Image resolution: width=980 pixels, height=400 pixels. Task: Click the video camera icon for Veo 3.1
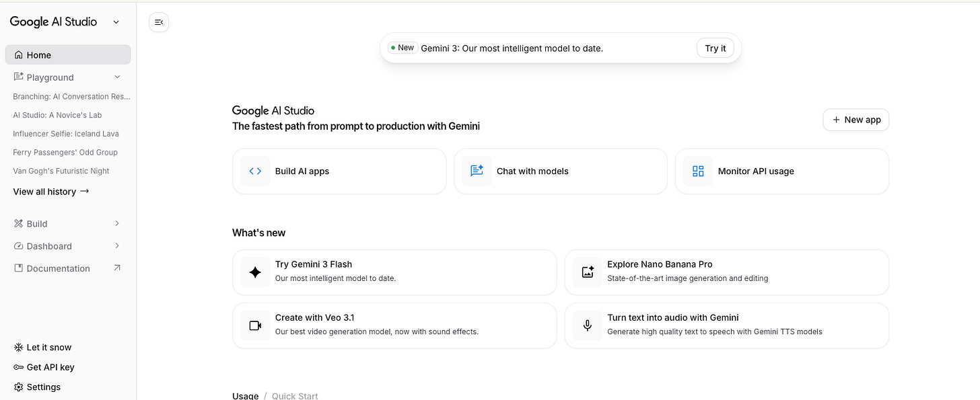pos(255,325)
